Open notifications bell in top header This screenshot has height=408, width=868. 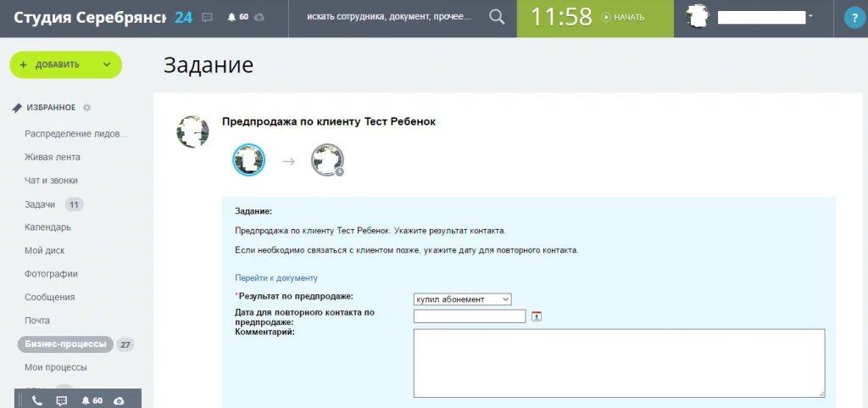click(231, 18)
